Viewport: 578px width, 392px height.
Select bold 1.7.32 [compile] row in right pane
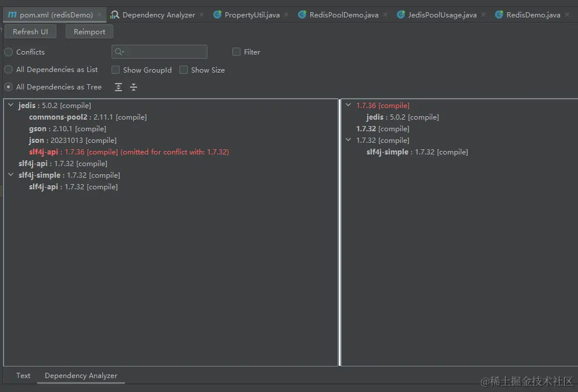(383, 128)
